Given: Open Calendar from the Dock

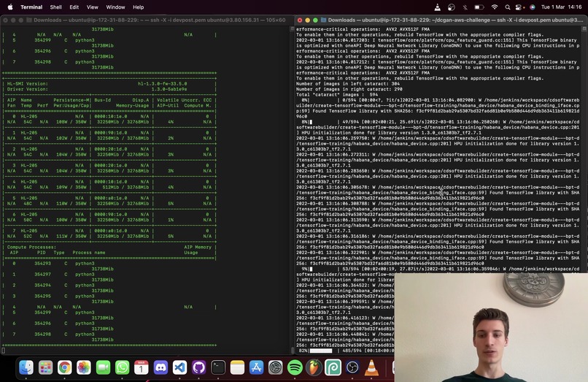Looking at the screenshot, I should [x=142, y=367].
